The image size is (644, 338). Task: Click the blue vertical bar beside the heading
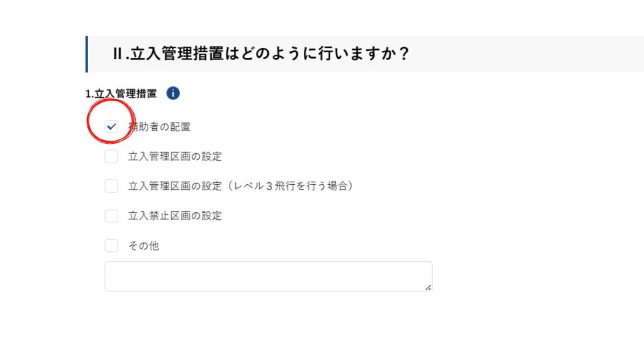(87, 54)
